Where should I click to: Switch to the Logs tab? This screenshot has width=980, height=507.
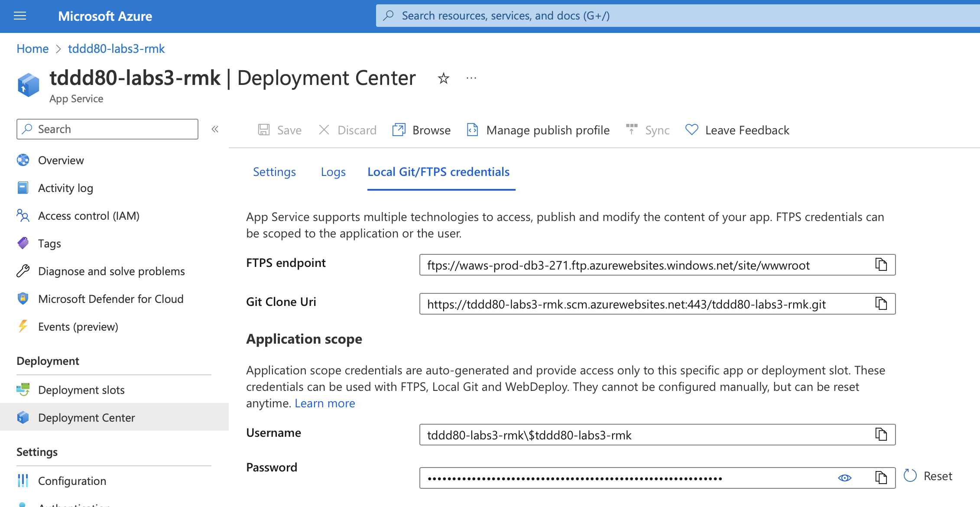333,172
